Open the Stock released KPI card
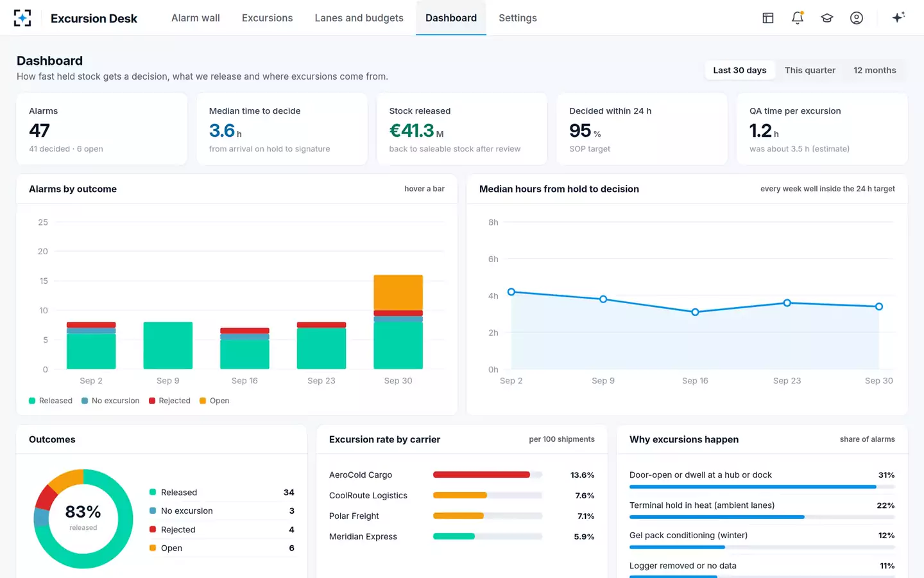This screenshot has width=924, height=578. (x=462, y=129)
